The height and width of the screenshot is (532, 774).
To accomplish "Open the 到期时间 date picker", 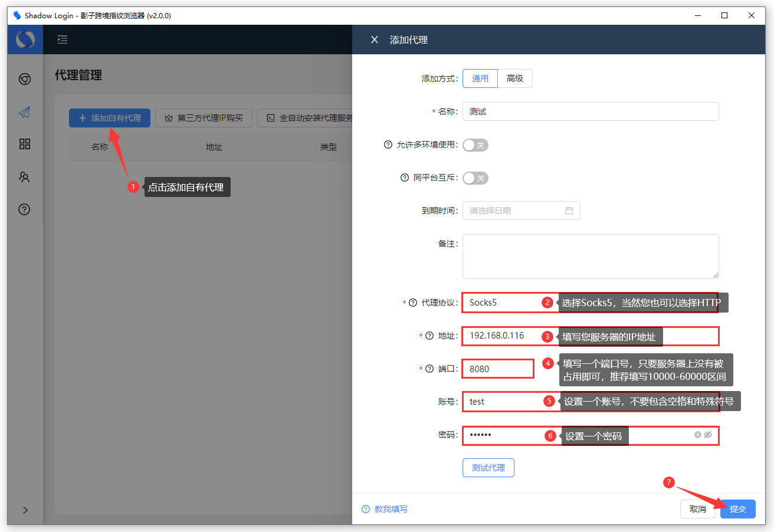I will (x=521, y=211).
